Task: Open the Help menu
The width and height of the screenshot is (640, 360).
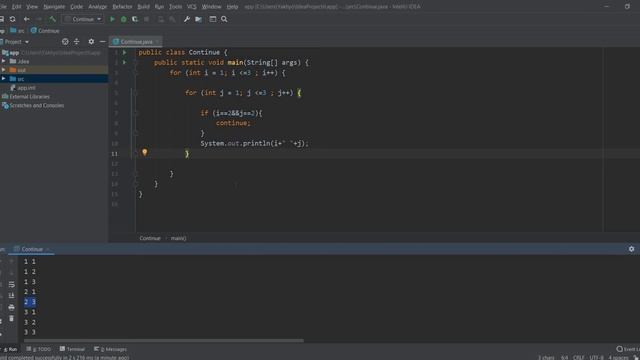Action: pyautogui.click(x=232, y=7)
